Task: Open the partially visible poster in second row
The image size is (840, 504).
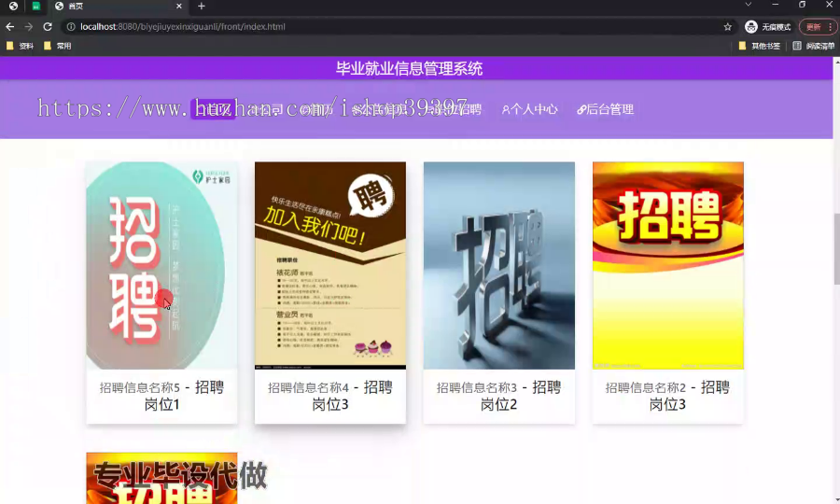Action: click(x=161, y=478)
